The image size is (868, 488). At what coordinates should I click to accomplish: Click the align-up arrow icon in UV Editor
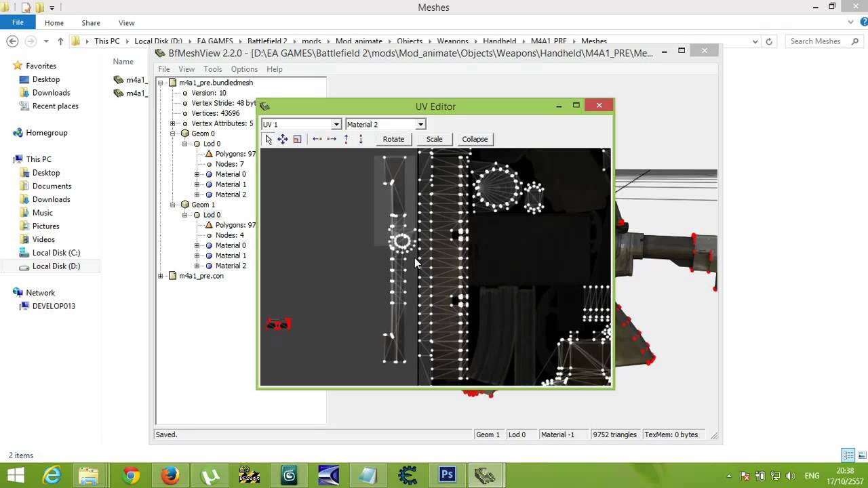click(346, 139)
